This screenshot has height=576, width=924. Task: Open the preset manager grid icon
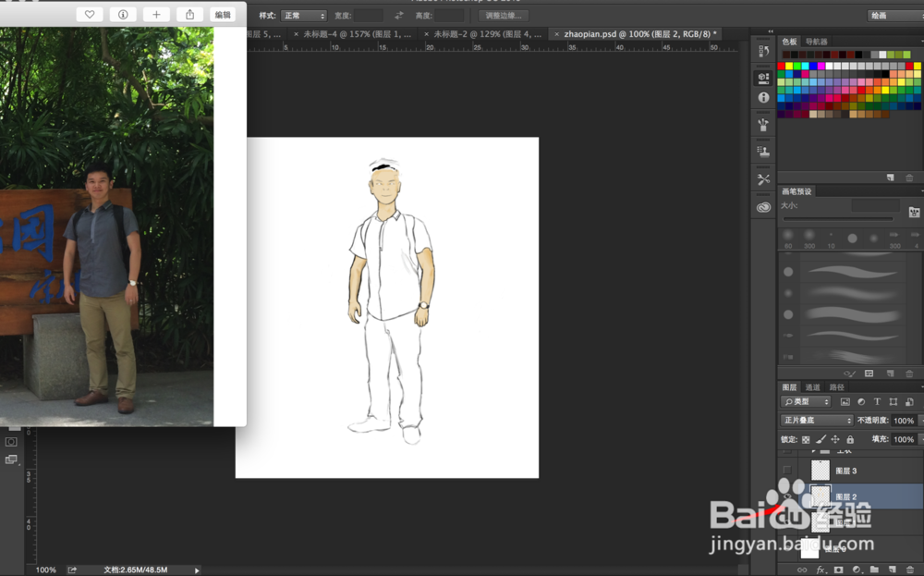[x=869, y=374]
